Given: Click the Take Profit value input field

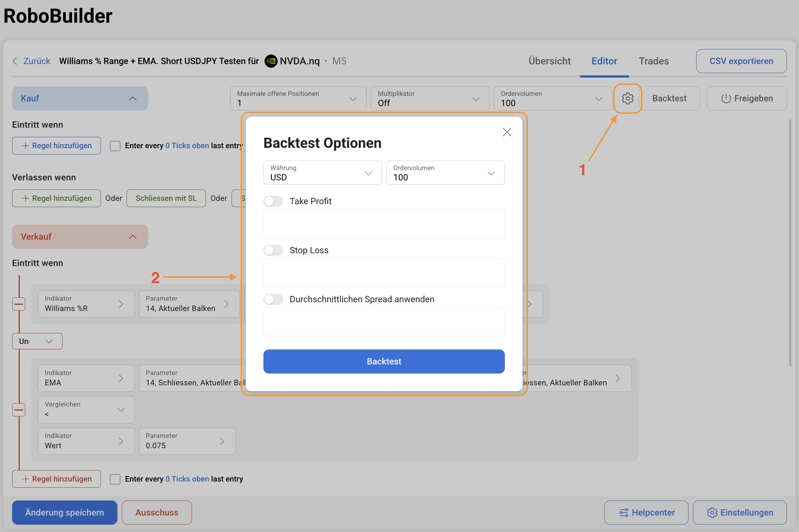Looking at the screenshot, I should [384, 224].
